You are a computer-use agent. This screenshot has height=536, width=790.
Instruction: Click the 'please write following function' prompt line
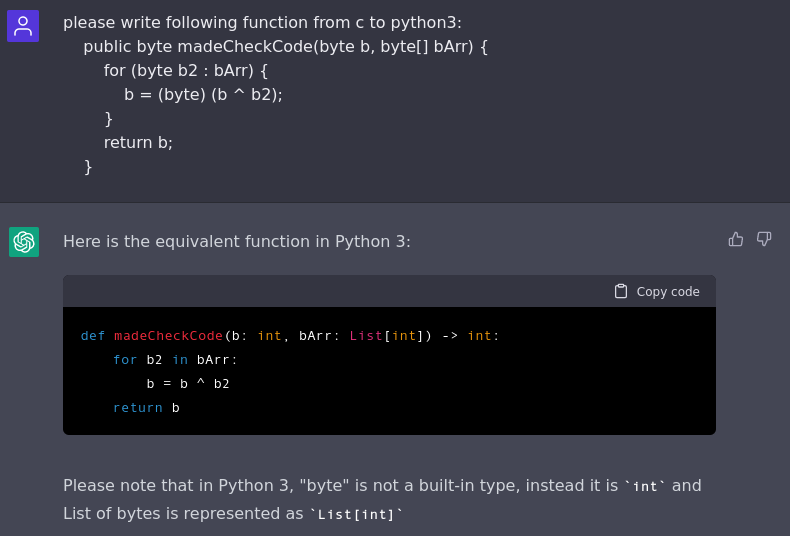[x=262, y=22]
